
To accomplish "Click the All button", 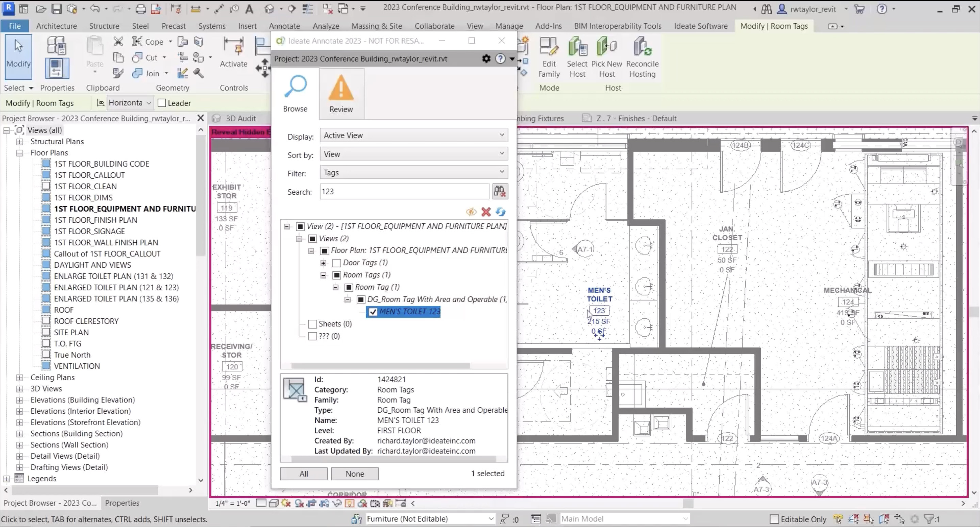I will point(304,474).
